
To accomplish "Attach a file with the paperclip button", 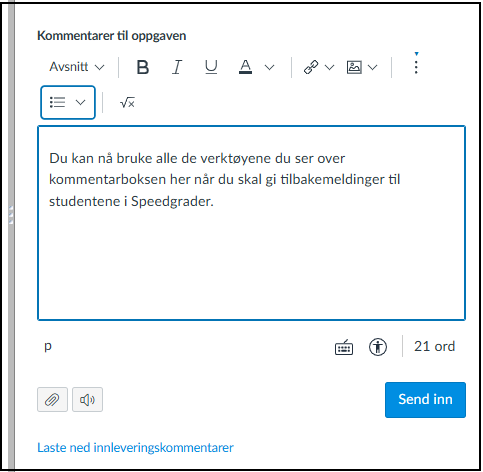I will tap(52, 399).
